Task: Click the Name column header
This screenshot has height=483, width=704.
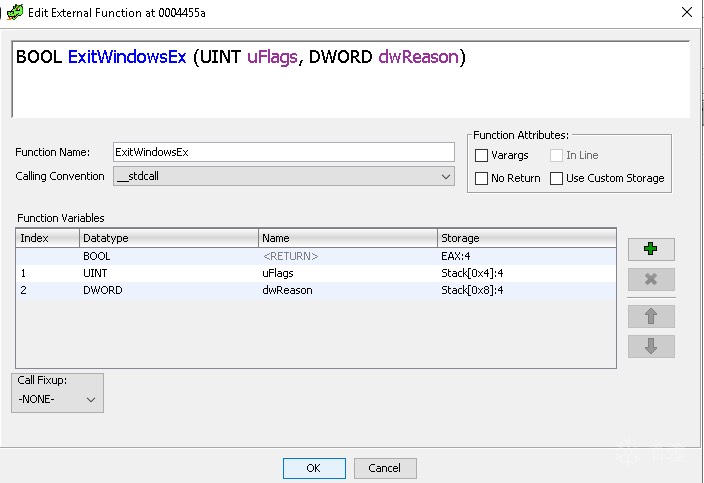Action: point(348,238)
